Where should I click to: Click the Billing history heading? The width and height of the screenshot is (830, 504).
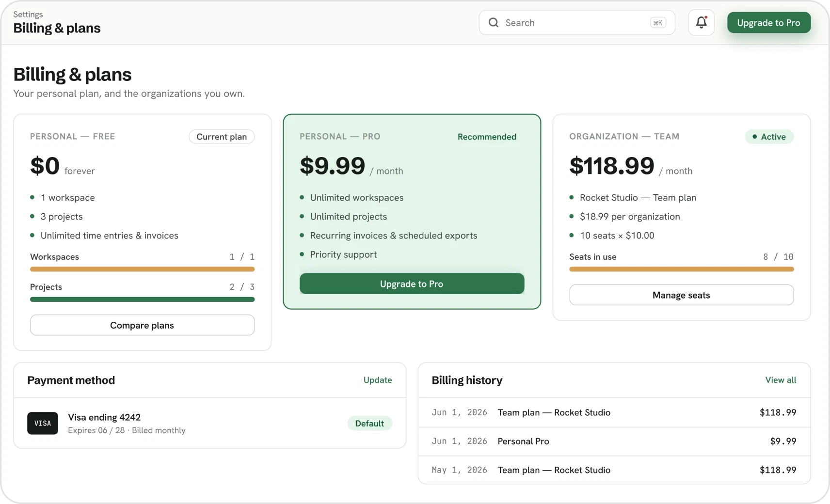coord(467,380)
